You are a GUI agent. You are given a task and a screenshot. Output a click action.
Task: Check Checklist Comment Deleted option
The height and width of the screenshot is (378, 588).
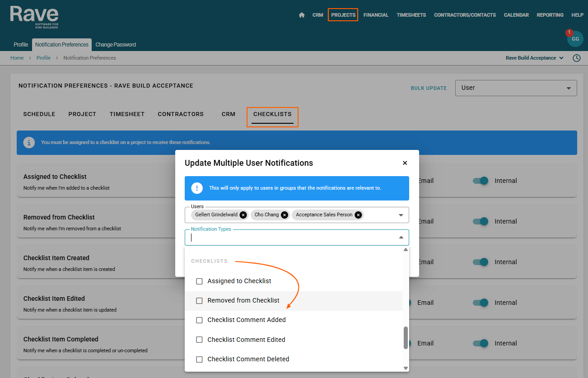click(x=199, y=359)
